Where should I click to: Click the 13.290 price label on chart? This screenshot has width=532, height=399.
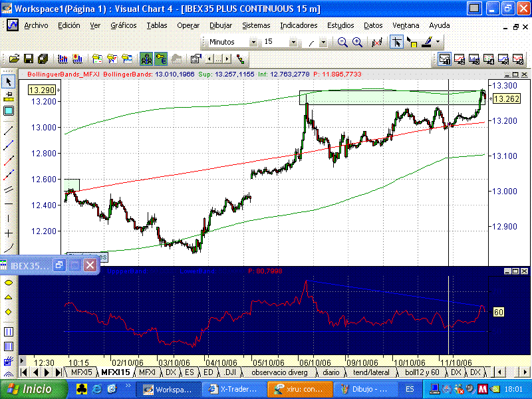42,90
